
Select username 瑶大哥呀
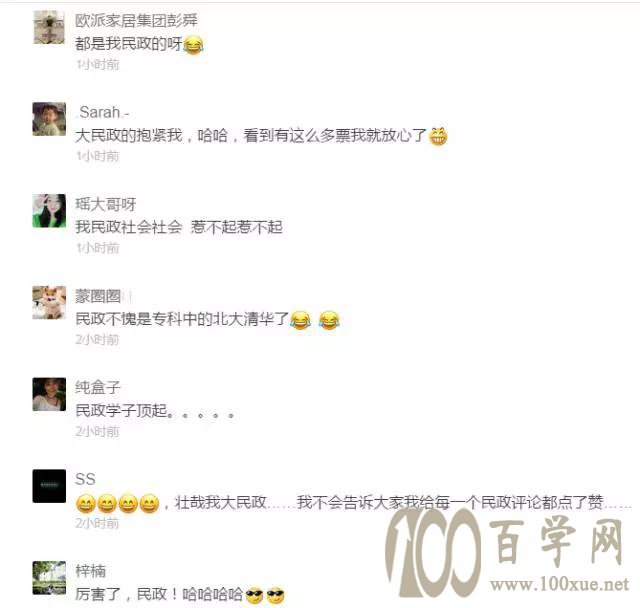pos(105,204)
